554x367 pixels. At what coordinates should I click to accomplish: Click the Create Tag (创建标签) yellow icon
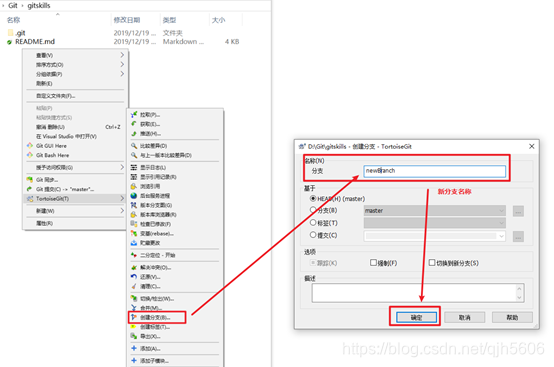(134, 327)
